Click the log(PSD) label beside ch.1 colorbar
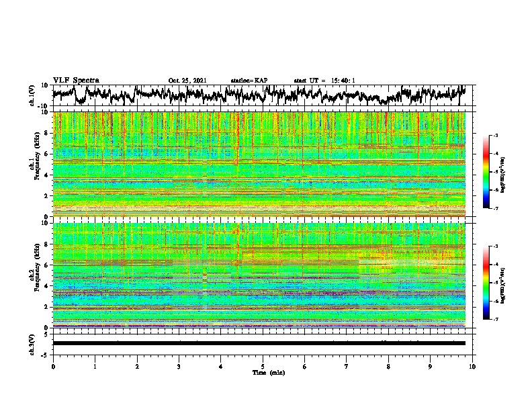Screen dimensions: 532x411 coord(503,175)
